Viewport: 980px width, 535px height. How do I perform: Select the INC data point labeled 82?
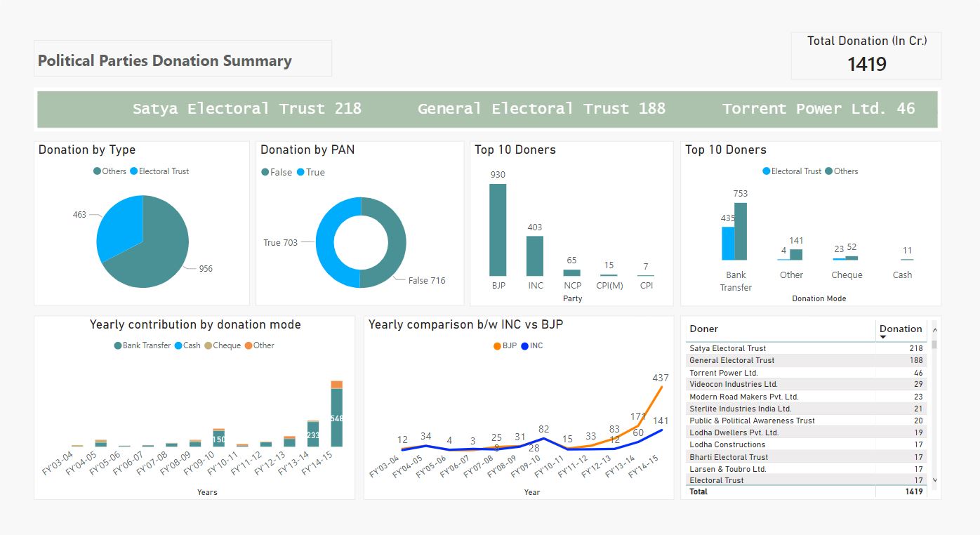click(544, 438)
